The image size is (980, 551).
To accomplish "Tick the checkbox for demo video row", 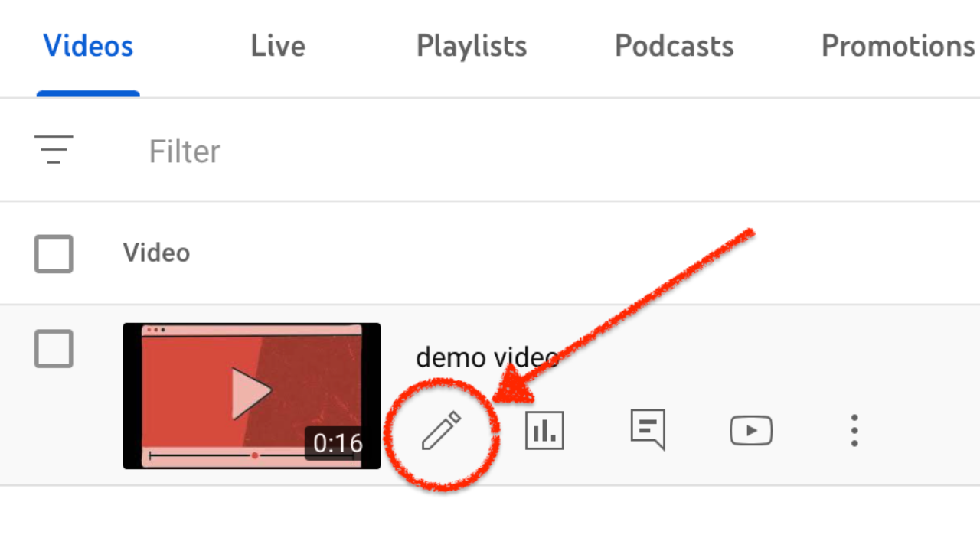I will pos(54,349).
